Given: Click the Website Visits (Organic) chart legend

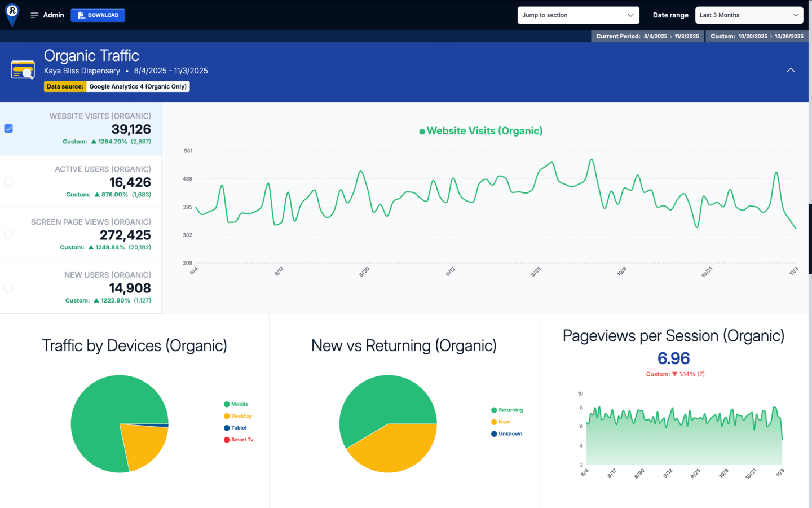Looking at the screenshot, I should 481,131.
